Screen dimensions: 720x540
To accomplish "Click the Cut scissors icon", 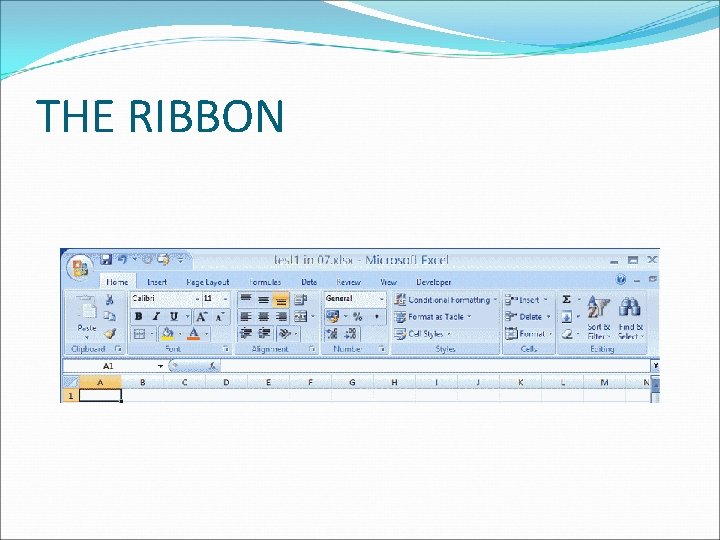I will coord(109,300).
